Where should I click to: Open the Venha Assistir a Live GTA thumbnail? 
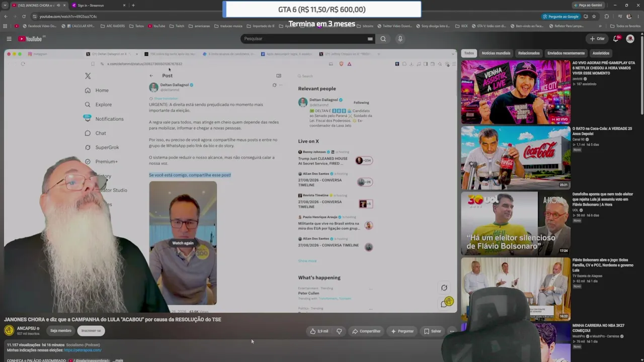pos(516,92)
